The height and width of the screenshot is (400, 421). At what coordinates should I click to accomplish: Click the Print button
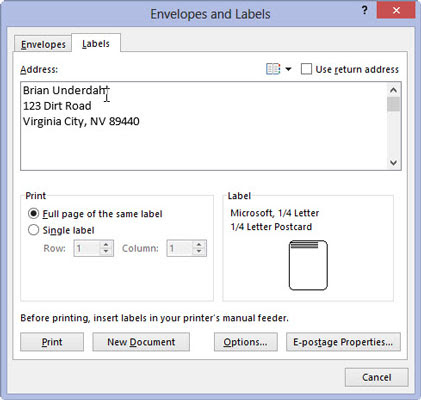[52, 342]
